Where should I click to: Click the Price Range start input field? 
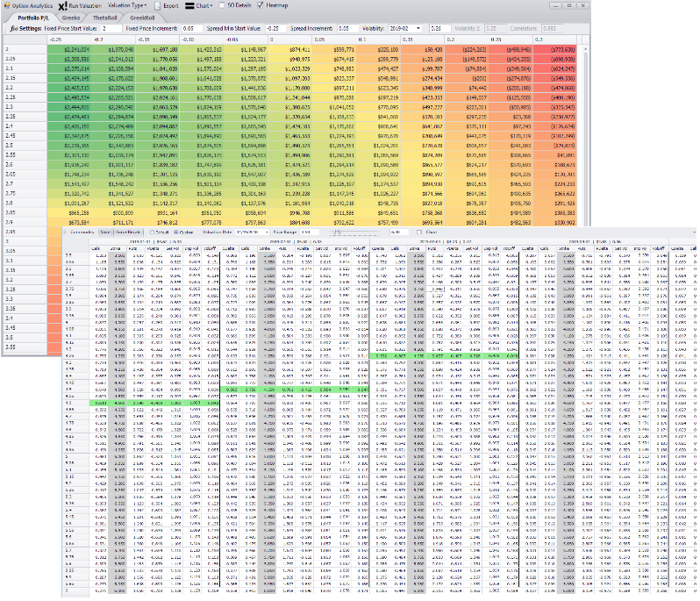pos(310,233)
